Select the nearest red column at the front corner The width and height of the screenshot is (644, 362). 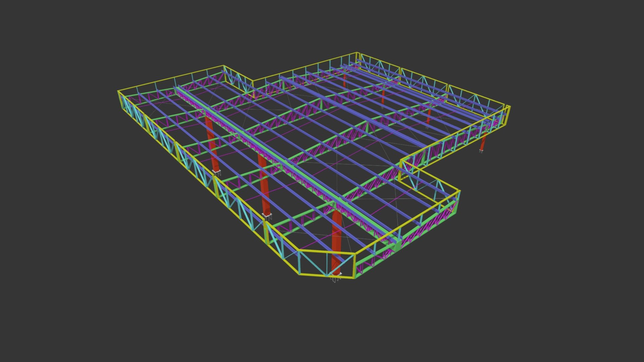[336, 242]
